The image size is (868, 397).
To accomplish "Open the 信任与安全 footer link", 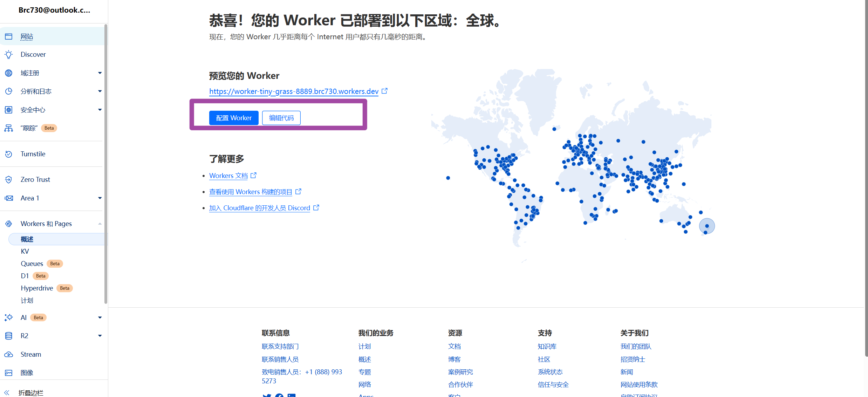I will point(553,384).
